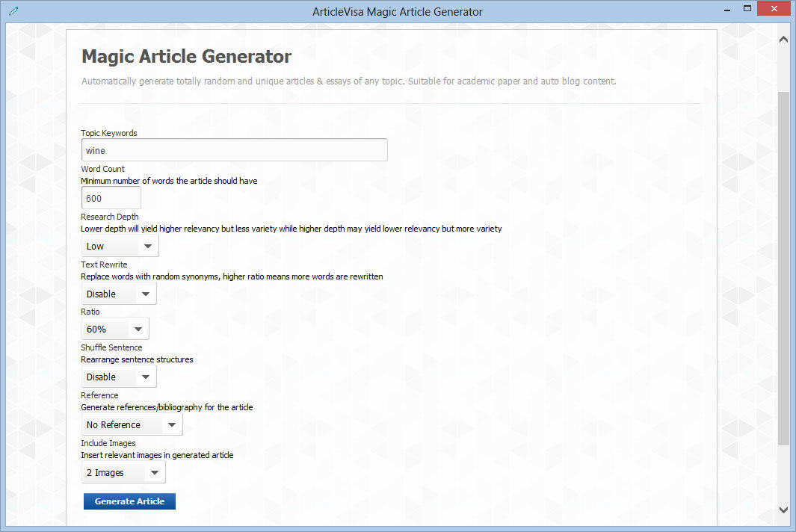This screenshot has height=532, width=796.
Task: Click the 'Minimum number of words' description text
Action: (169, 181)
